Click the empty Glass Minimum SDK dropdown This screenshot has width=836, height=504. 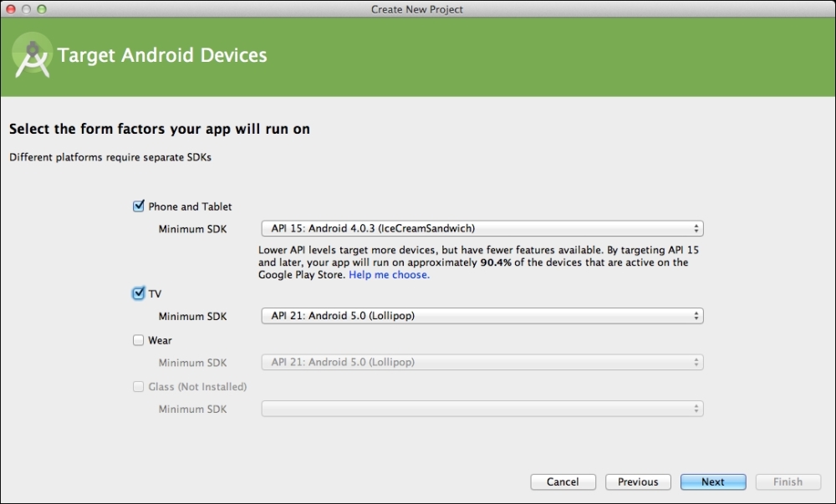(482, 409)
